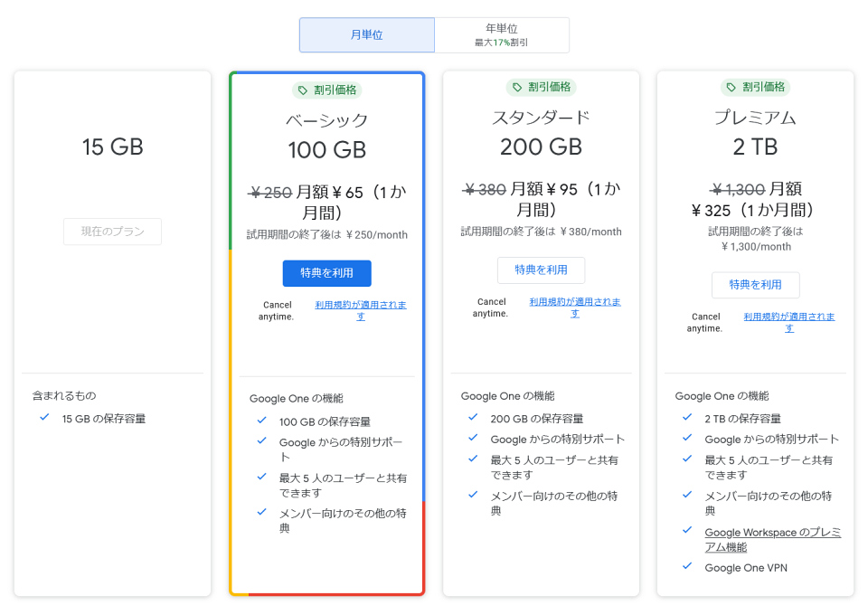Select the 年単位 billing tab
The height and width of the screenshot is (615, 868).
[501, 35]
